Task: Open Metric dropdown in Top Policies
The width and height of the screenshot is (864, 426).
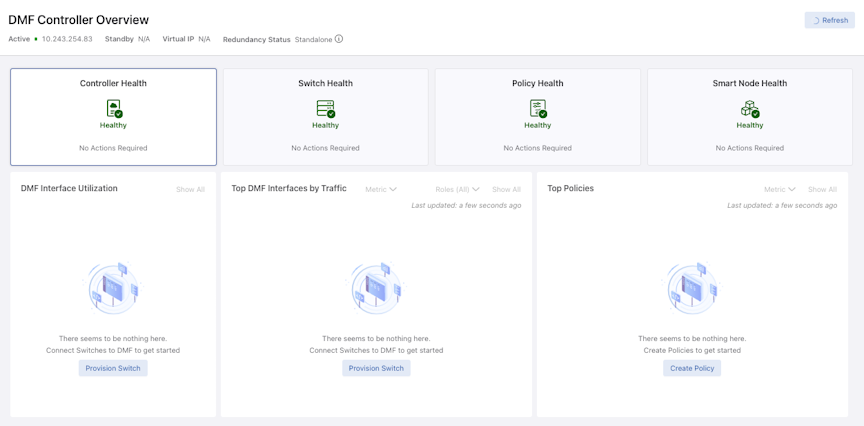Action: point(780,189)
